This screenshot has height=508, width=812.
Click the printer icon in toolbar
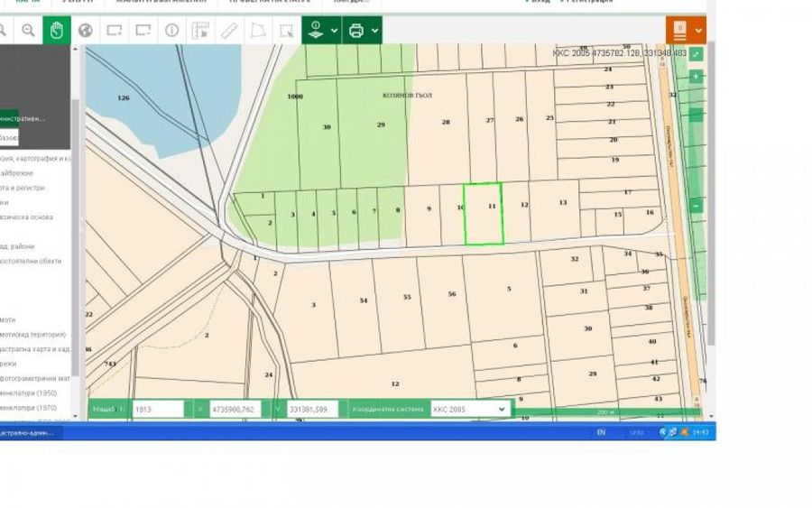point(356,31)
